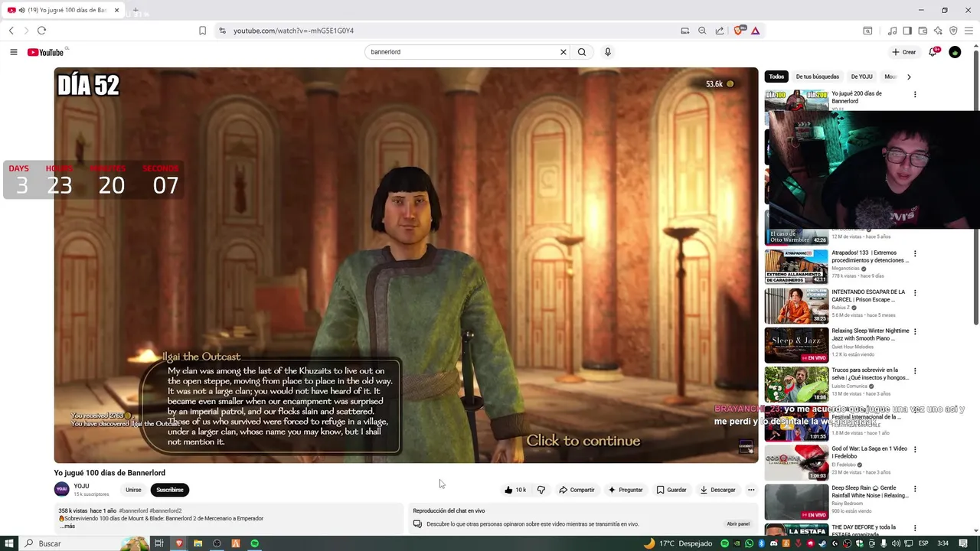Start voice search with the microphone
980x551 pixels.
(x=608, y=52)
